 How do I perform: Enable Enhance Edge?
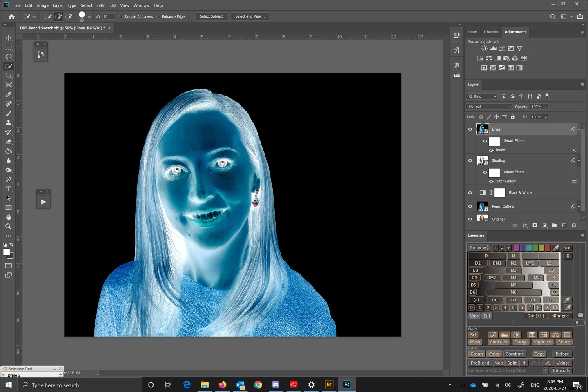[158, 16]
